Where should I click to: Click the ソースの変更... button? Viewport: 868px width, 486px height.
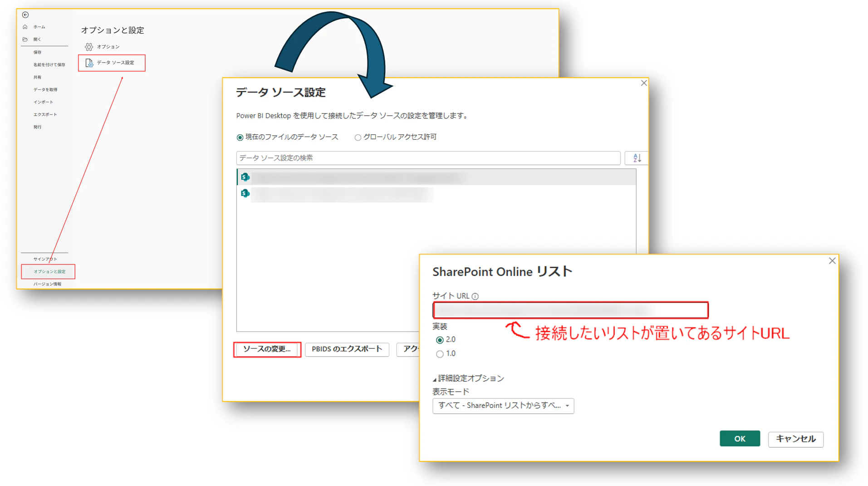267,349
